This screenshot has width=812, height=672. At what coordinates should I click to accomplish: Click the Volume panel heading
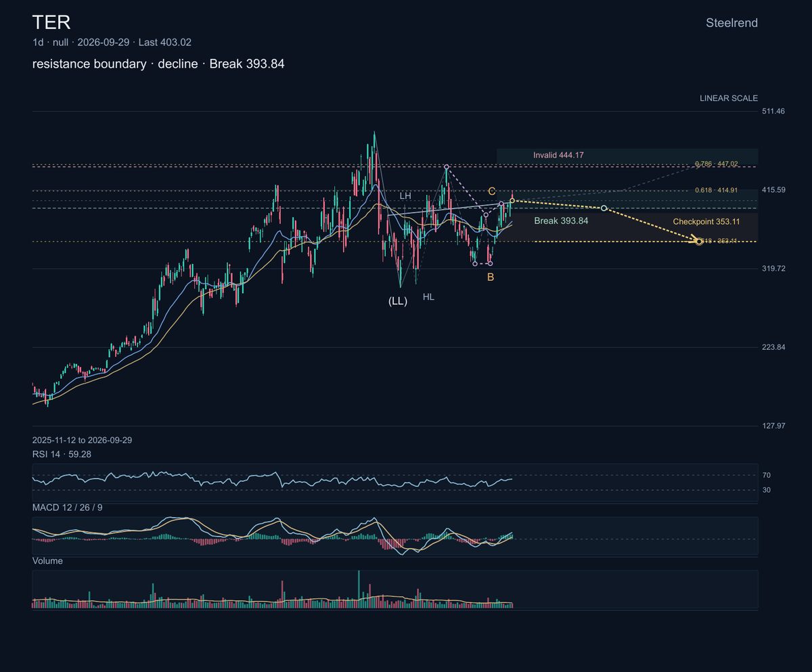[x=47, y=561]
